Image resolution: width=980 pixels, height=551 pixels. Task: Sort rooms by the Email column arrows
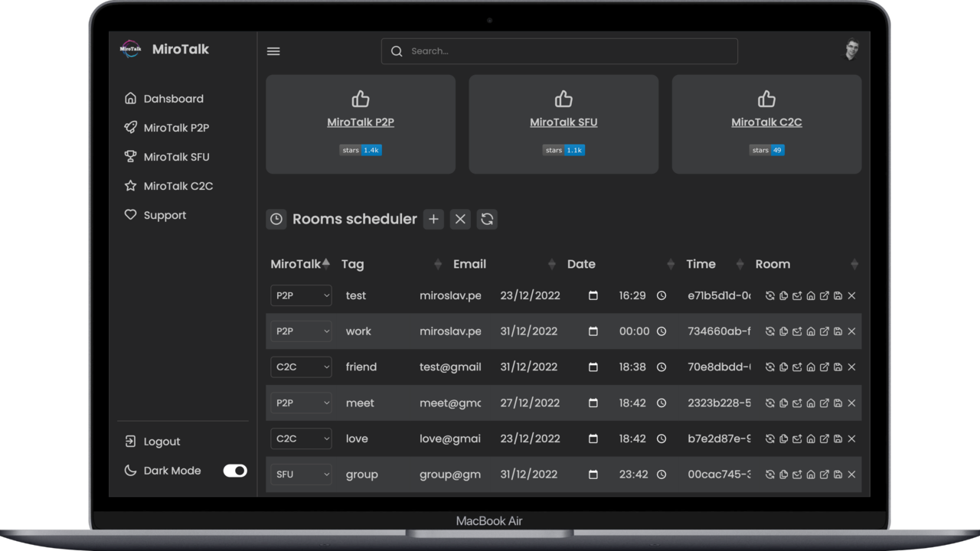pos(552,263)
